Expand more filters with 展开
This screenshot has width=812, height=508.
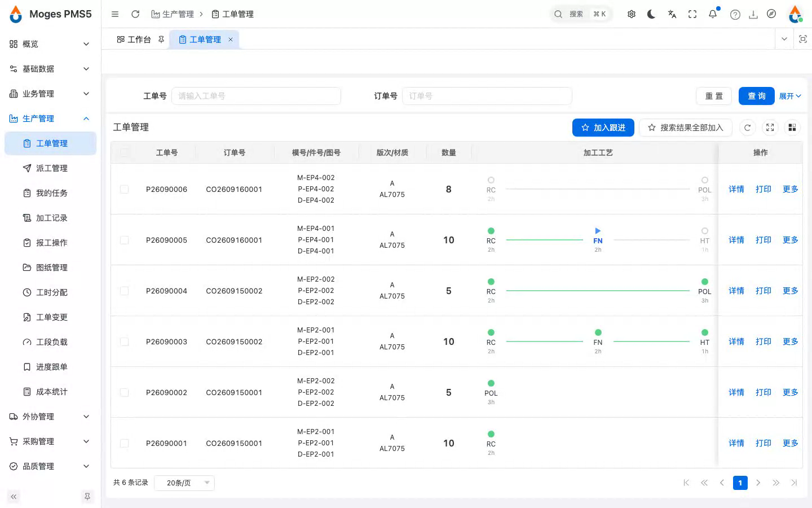[x=789, y=96]
